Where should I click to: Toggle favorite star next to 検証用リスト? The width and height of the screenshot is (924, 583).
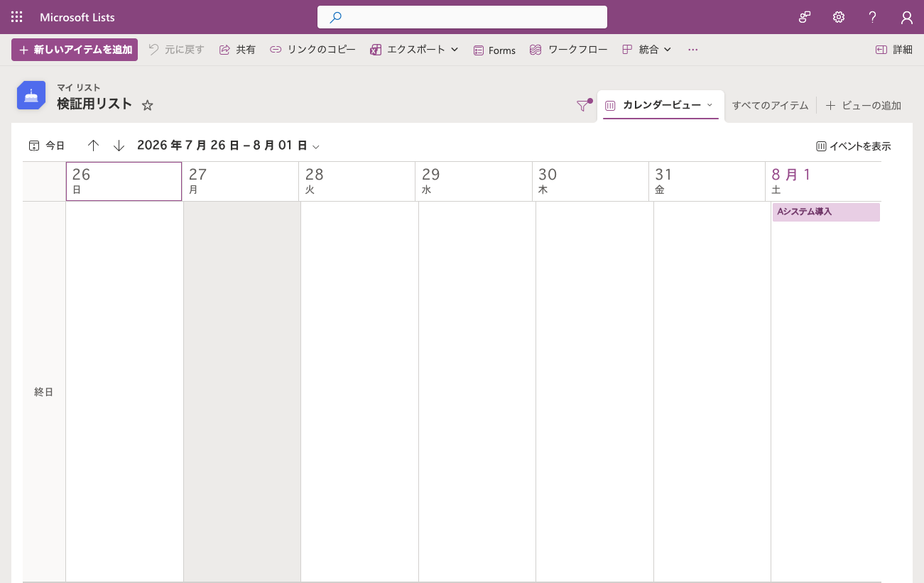click(147, 105)
